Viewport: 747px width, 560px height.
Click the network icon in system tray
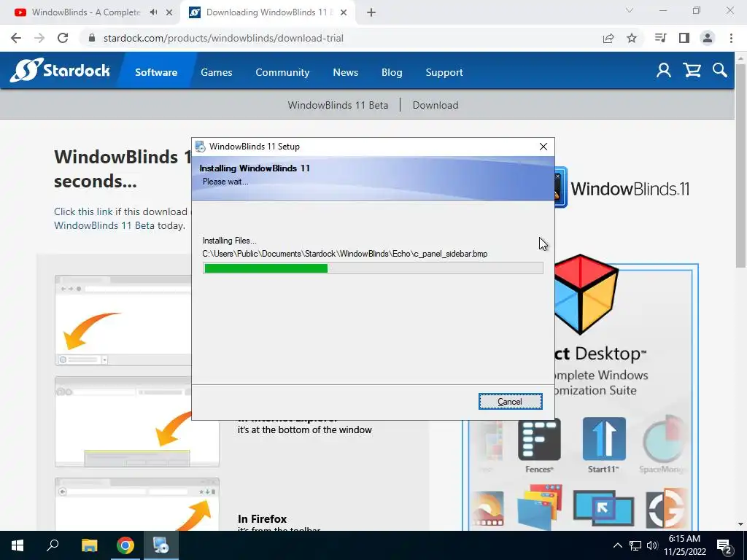click(x=635, y=545)
